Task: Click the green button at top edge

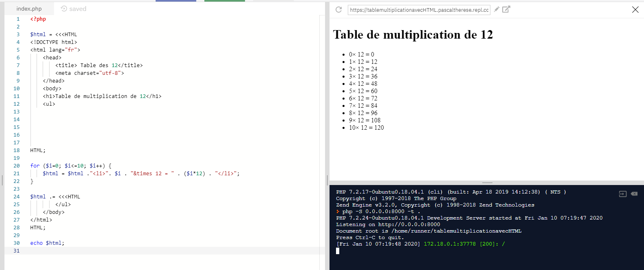Action: coord(224,1)
